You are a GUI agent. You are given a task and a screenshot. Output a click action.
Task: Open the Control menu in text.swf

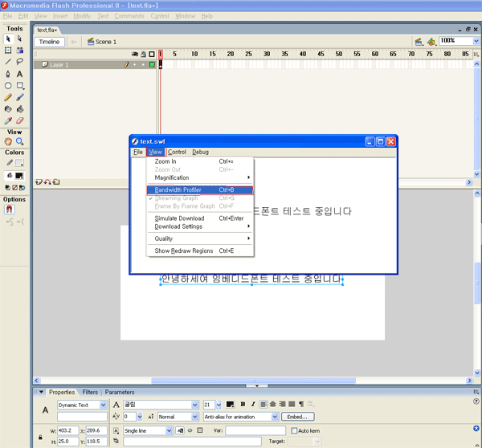(x=177, y=152)
